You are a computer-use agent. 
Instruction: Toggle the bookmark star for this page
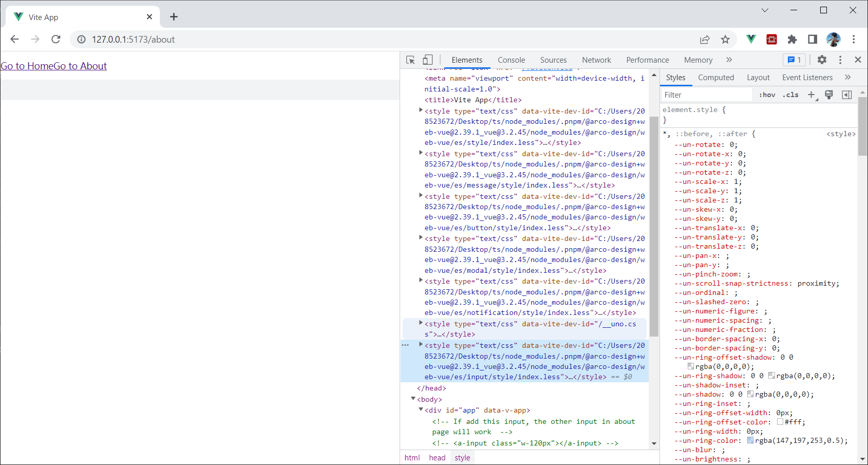coord(725,39)
